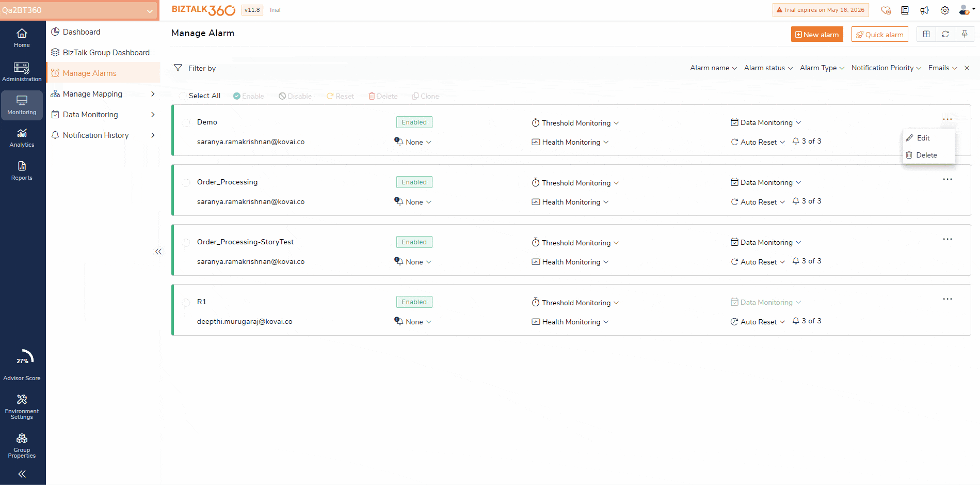Open the Emails filter dropdown

[942, 68]
